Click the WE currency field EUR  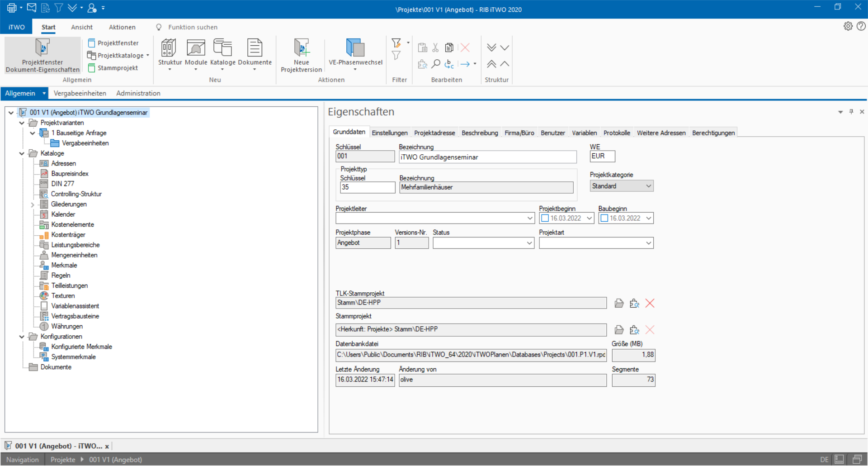pyautogui.click(x=602, y=156)
